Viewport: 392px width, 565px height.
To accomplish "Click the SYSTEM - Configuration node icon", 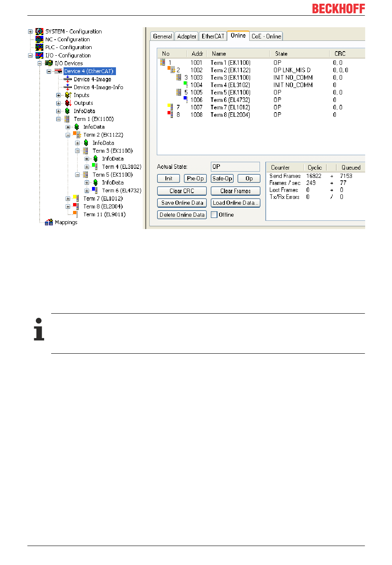I will [x=39, y=31].
